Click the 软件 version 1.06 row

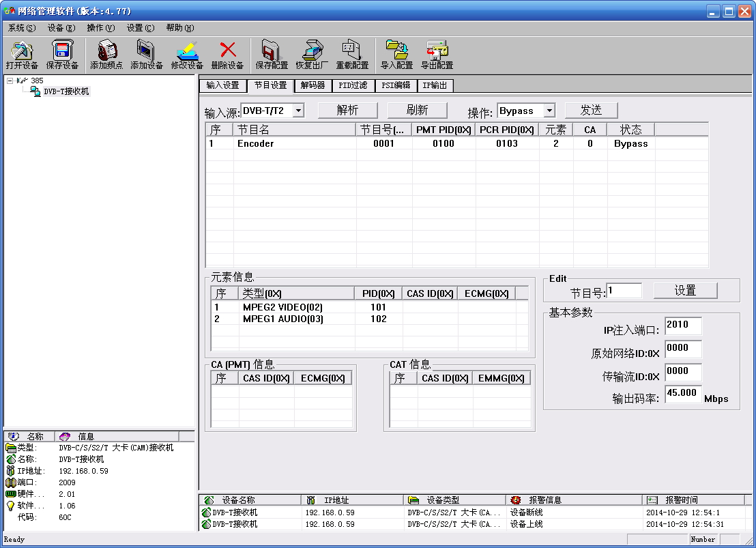click(100, 506)
